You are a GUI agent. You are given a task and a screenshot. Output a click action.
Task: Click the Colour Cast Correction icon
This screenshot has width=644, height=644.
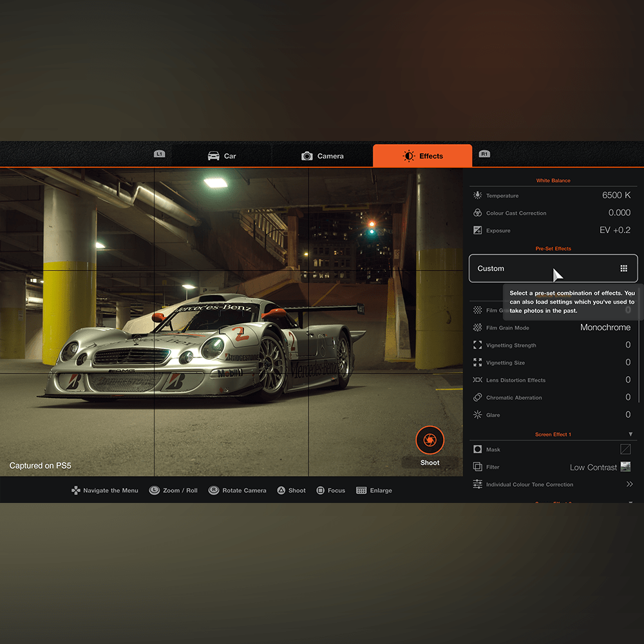pos(477,213)
